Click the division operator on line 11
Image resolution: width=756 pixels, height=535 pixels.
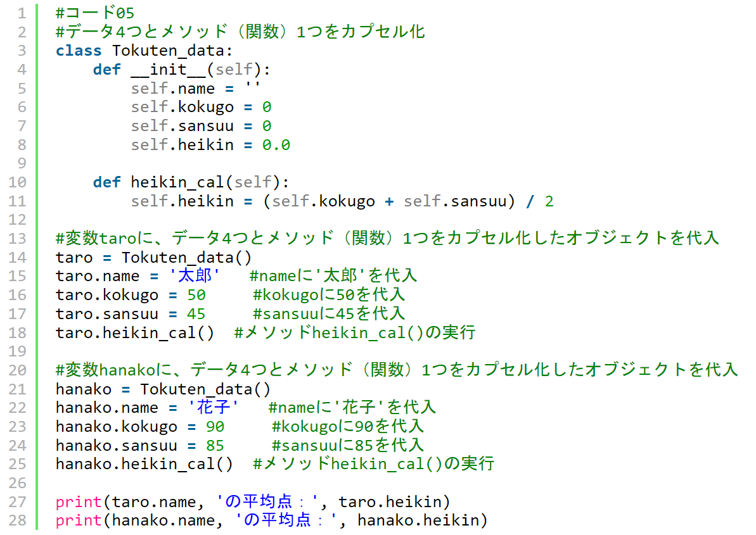click(530, 201)
